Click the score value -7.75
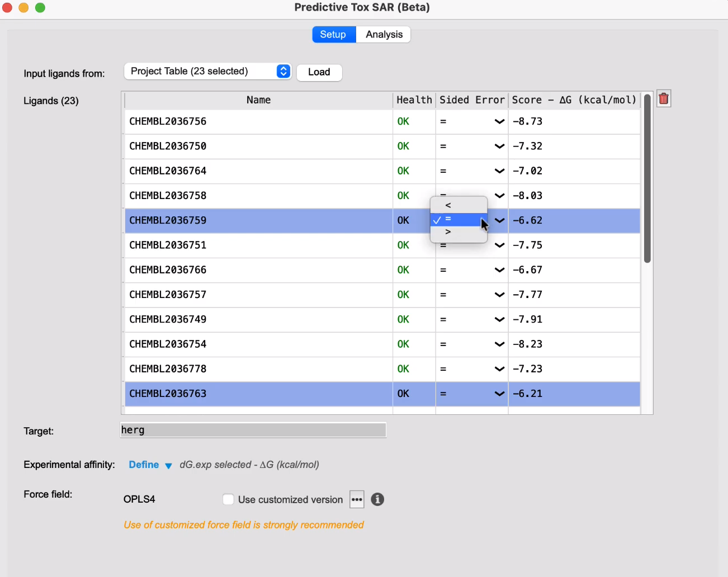 pos(527,245)
